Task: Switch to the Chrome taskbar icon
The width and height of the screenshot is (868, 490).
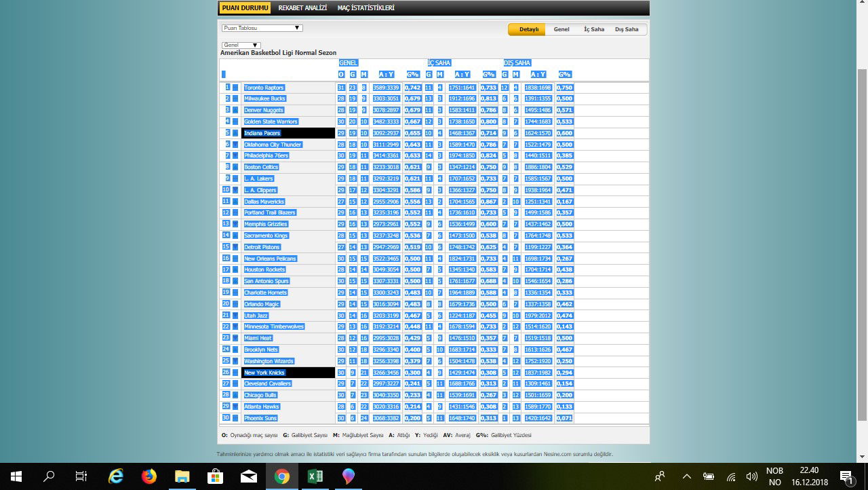Action: (282, 476)
